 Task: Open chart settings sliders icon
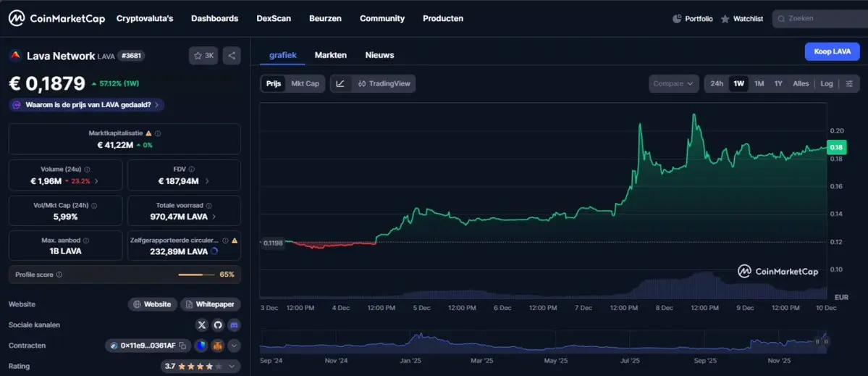tap(849, 83)
